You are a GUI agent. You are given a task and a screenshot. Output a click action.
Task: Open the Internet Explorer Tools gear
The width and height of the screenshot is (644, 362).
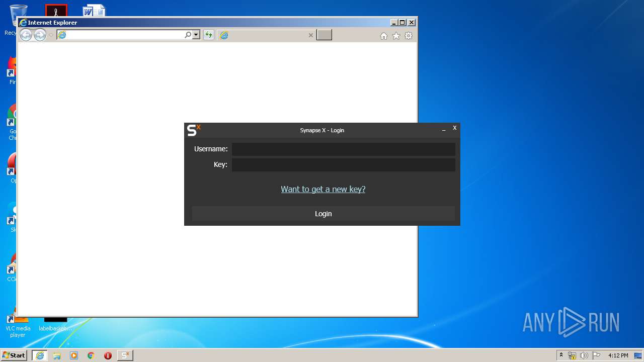[x=409, y=36]
